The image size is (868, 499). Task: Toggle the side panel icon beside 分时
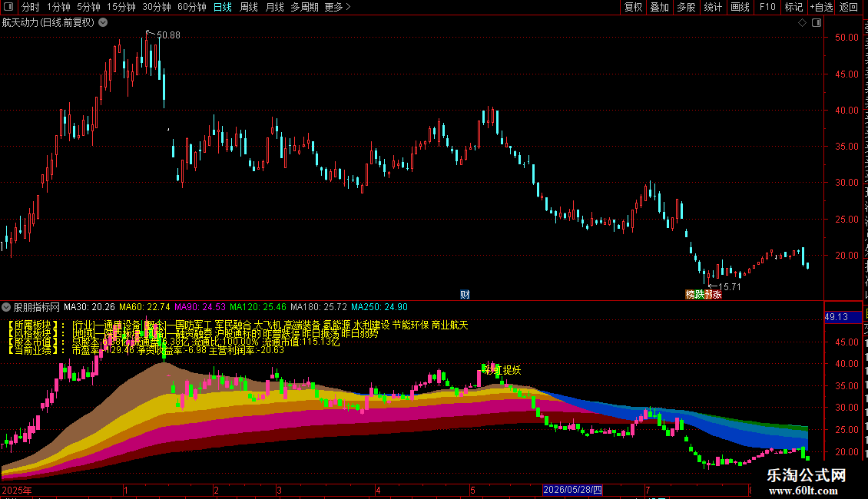[8, 7]
